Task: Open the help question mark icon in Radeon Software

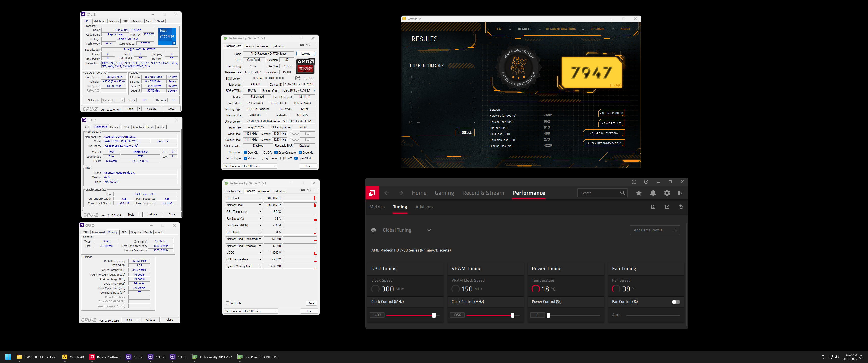Action: (646, 182)
